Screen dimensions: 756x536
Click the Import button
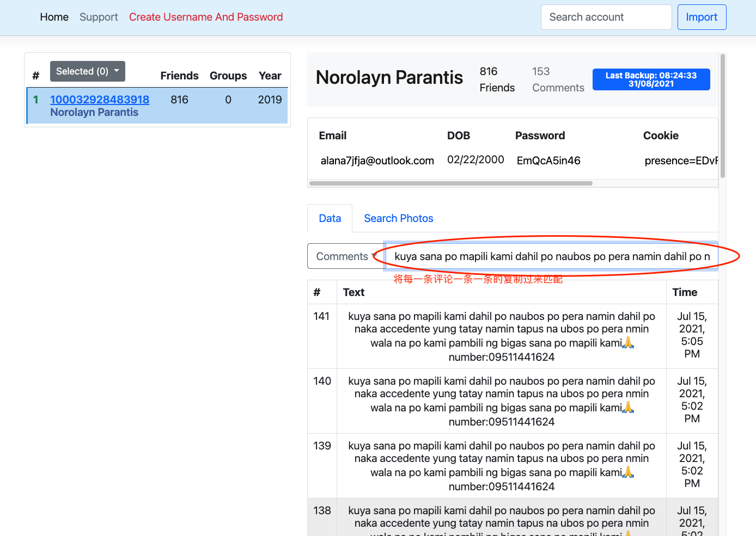[702, 17]
